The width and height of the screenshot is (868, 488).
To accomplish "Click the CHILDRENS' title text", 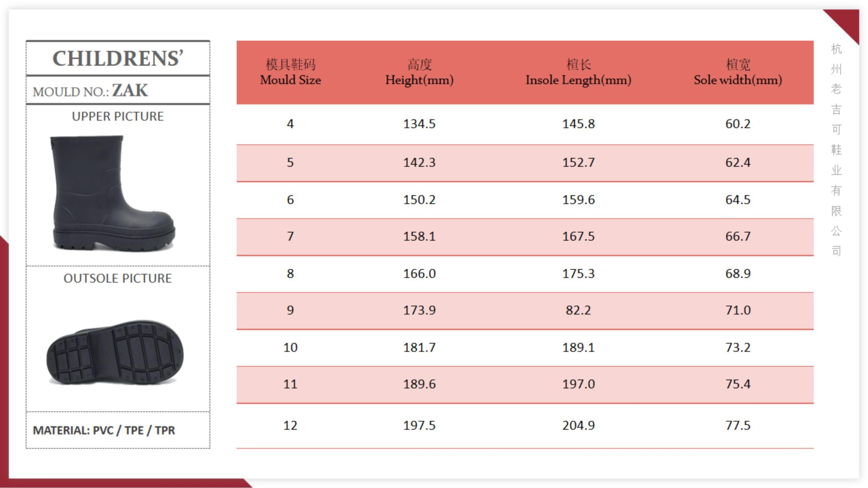I will pos(118,59).
